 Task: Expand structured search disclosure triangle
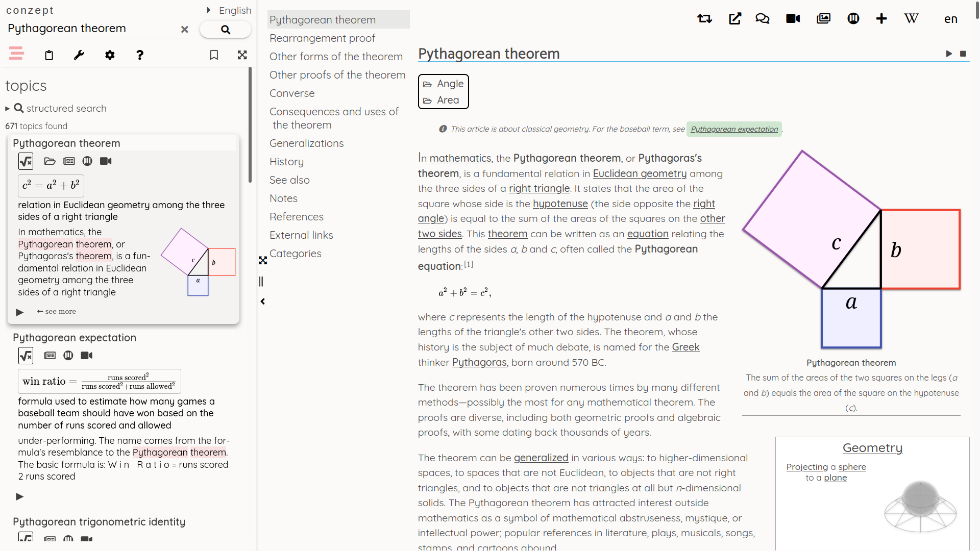pos(8,109)
